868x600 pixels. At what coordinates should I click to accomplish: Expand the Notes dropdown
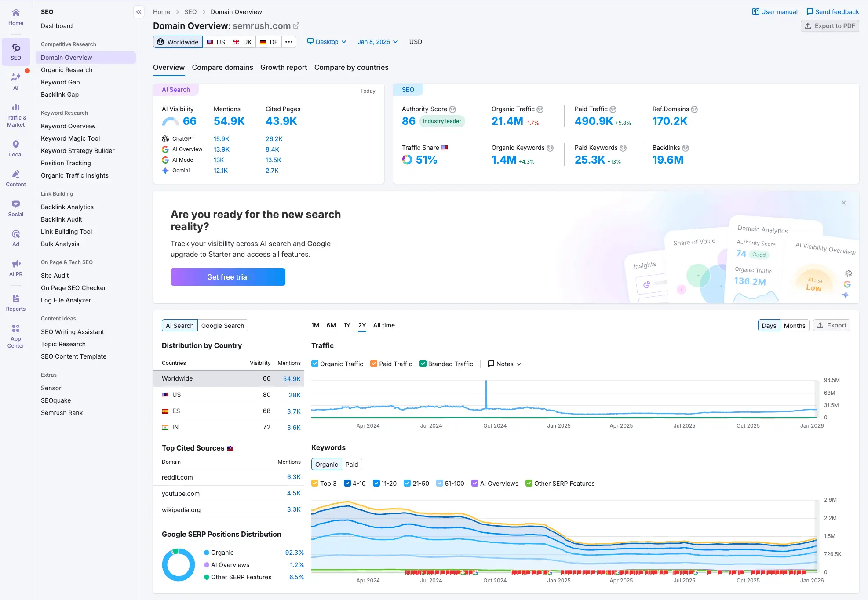click(505, 364)
